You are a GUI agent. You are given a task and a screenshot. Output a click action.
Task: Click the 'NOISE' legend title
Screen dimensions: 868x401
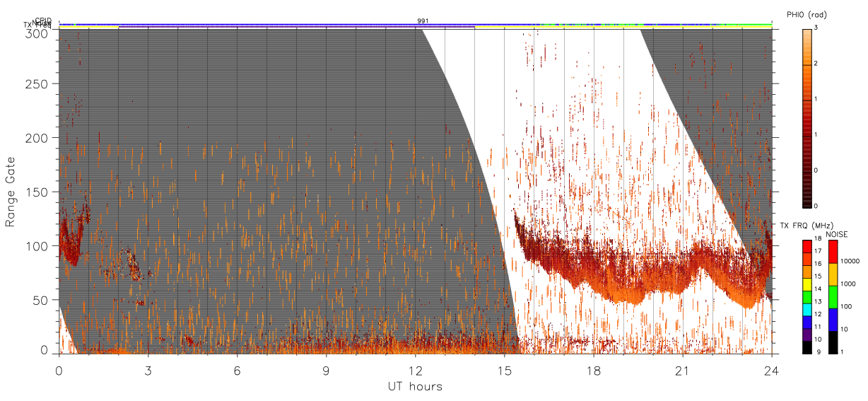(837, 234)
